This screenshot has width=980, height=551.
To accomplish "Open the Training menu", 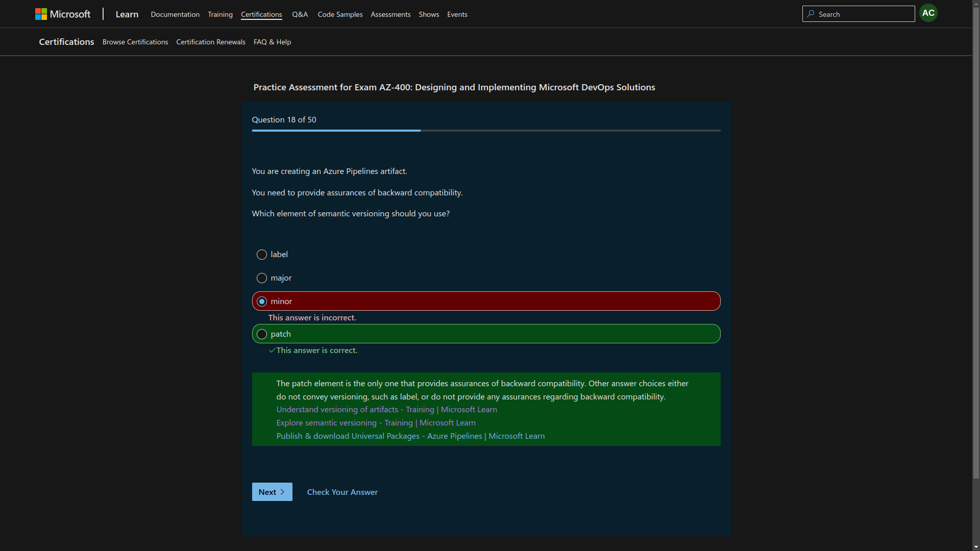I will [x=220, y=14].
